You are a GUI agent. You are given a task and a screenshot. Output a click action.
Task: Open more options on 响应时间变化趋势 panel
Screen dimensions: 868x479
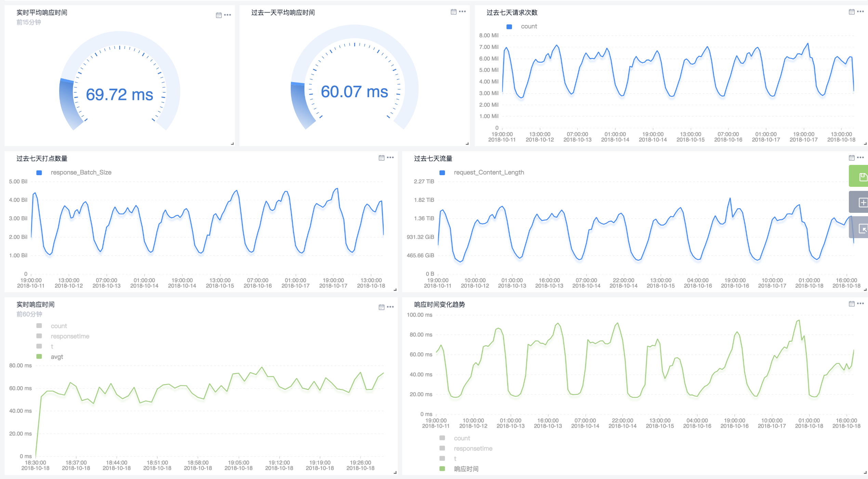860,304
